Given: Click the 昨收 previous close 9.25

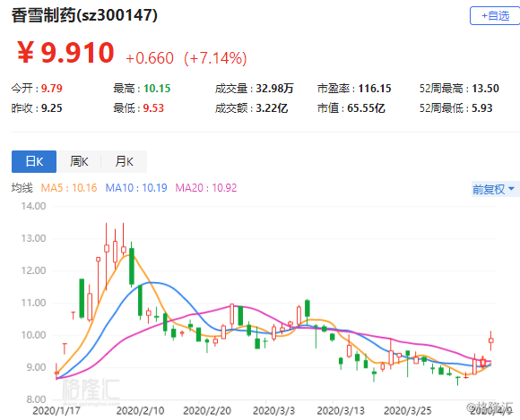Looking at the screenshot, I should click(52, 108).
